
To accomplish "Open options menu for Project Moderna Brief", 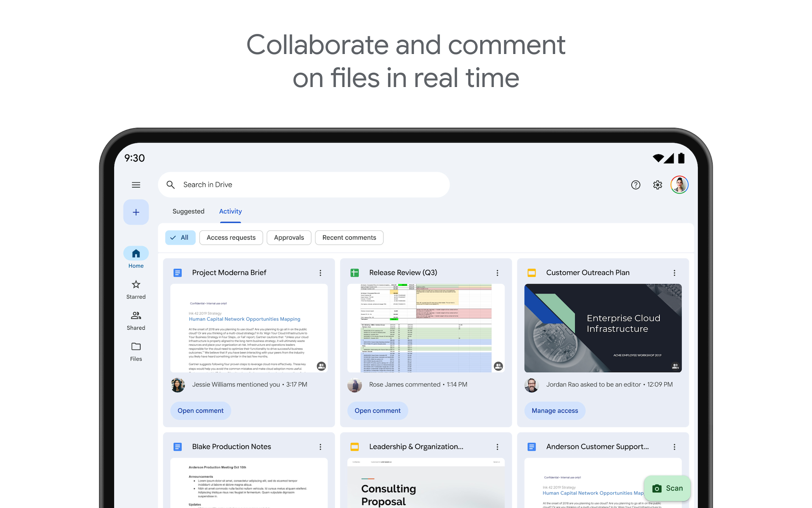I will pyautogui.click(x=321, y=273).
